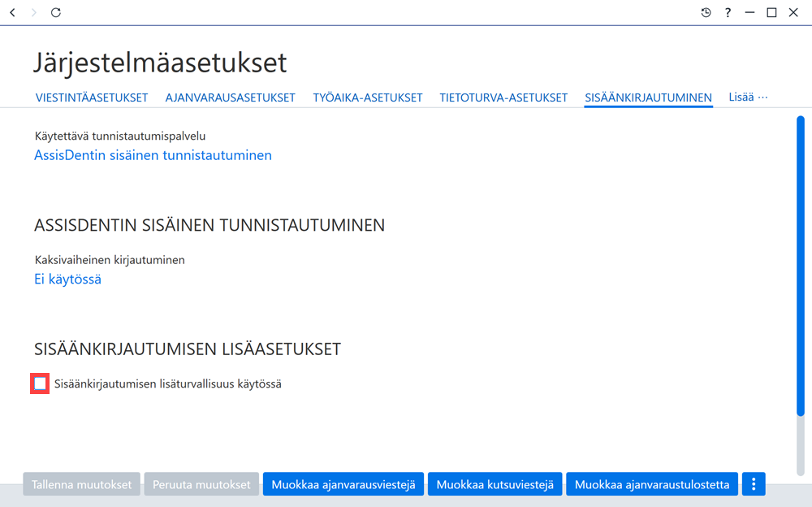Open Muokkaa ajanvarausviestejä
The width and height of the screenshot is (812, 507).
coord(343,484)
